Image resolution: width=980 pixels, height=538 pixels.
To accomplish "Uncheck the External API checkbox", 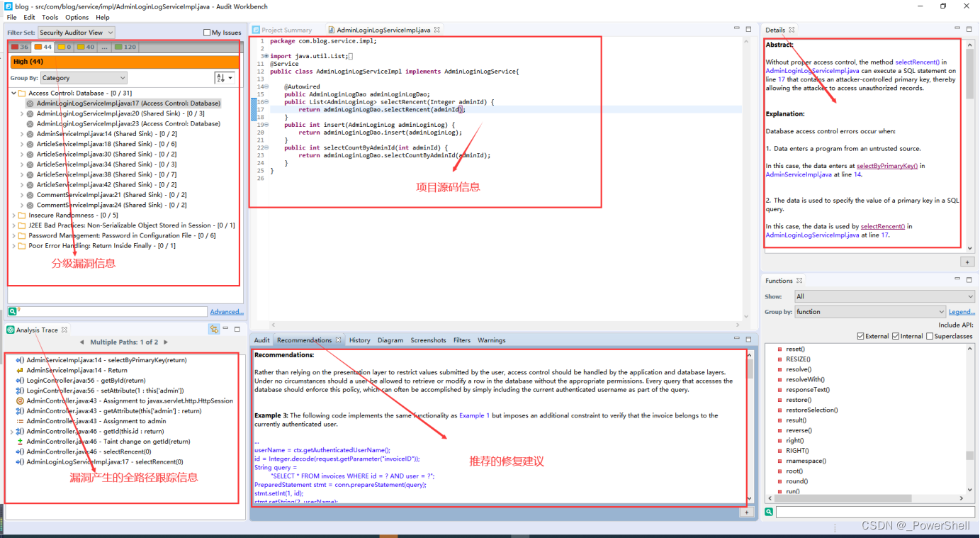I will pyautogui.click(x=861, y=336).
